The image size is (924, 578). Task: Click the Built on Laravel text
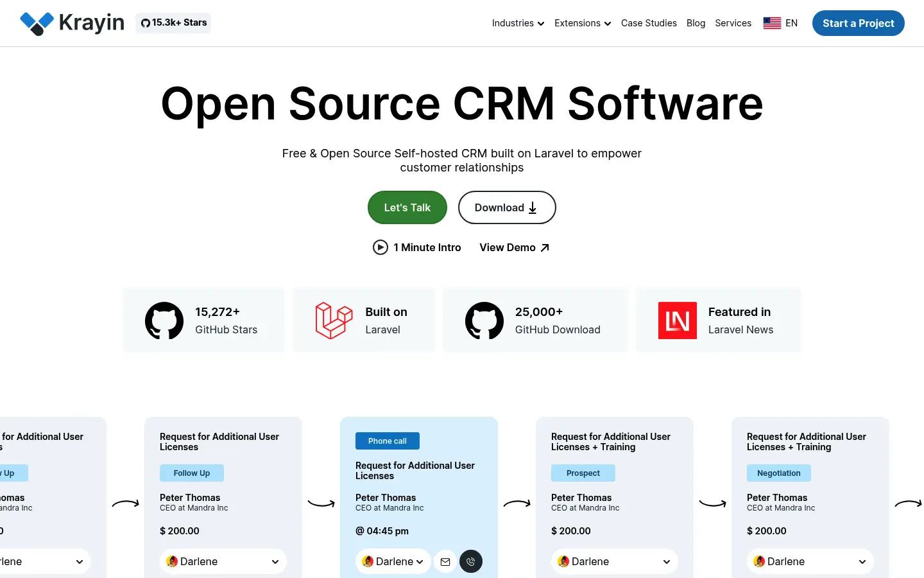point(386,320)
